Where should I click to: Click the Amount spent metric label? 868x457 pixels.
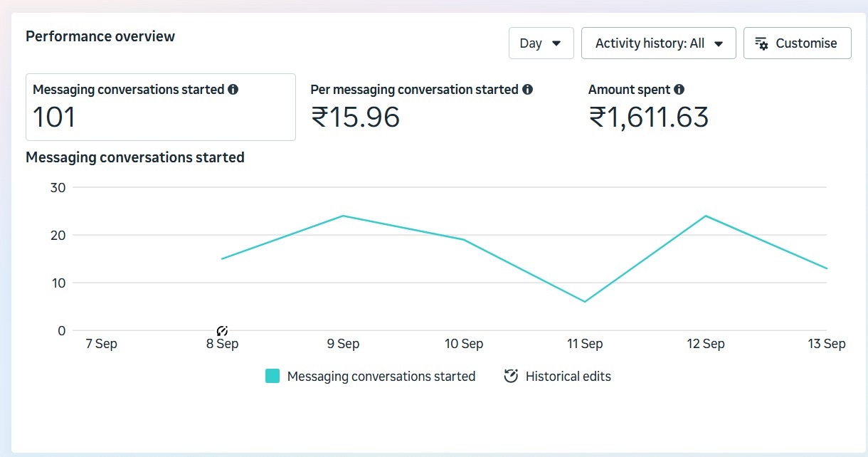[630, 90]
